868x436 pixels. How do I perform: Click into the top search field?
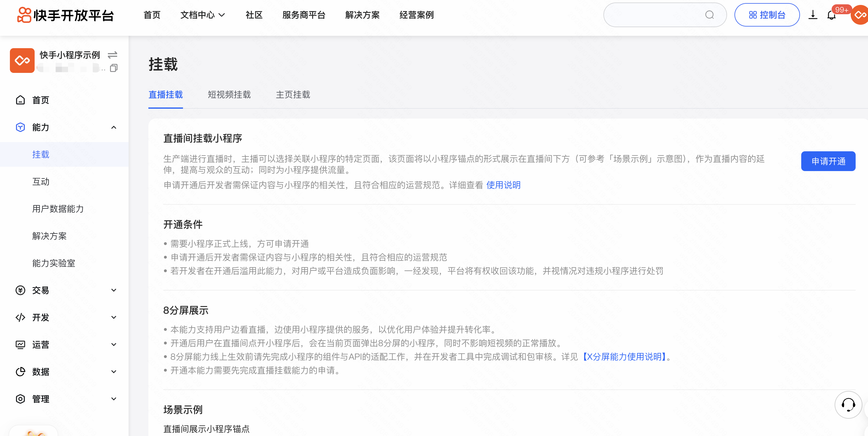(654, 15)
